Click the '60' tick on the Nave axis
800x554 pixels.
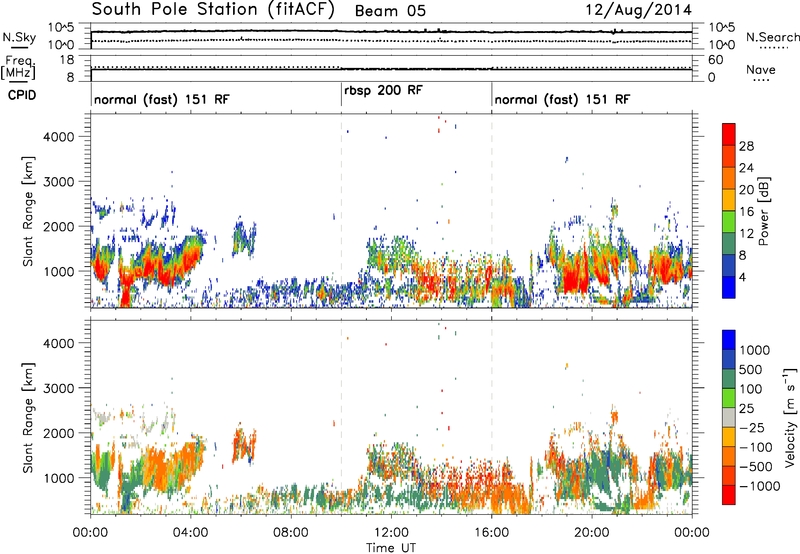click(715, 60)
